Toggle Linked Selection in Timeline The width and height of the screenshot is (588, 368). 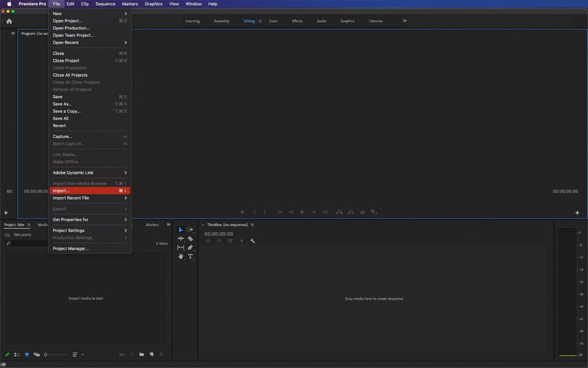click(x=230, y=241)
